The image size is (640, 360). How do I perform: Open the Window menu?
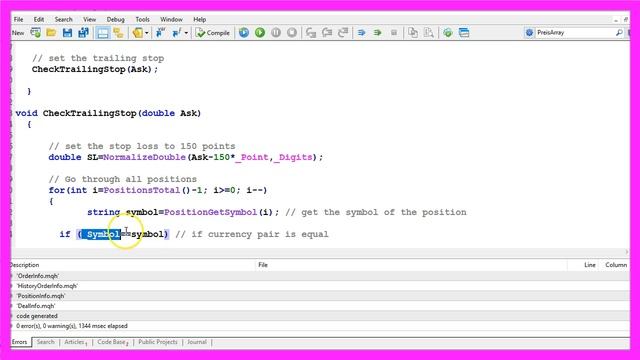171,19
